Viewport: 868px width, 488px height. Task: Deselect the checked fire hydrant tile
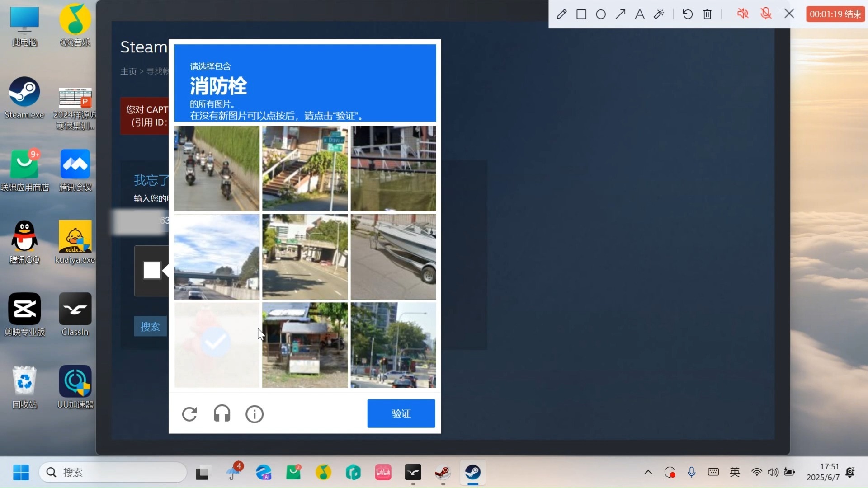pos(217,345)
